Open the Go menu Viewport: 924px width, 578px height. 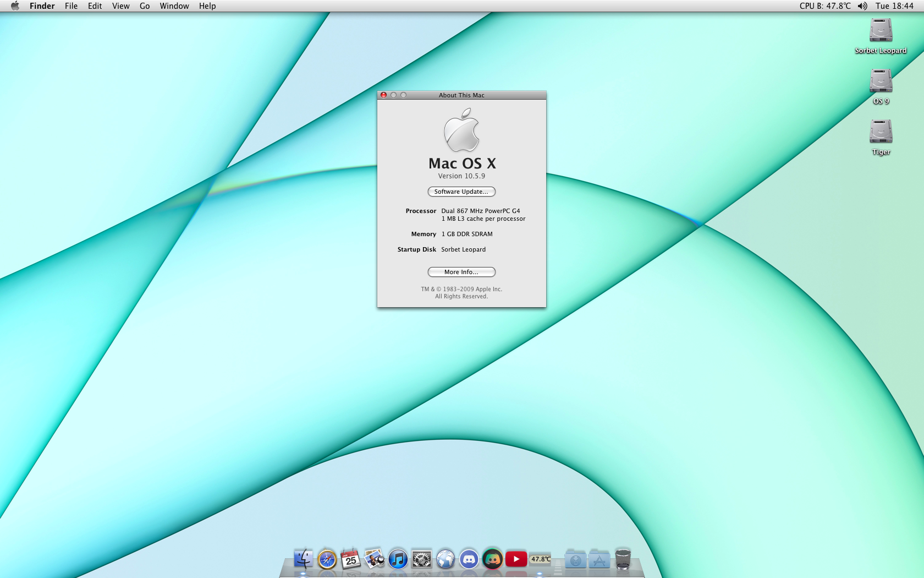click(145, 6)
